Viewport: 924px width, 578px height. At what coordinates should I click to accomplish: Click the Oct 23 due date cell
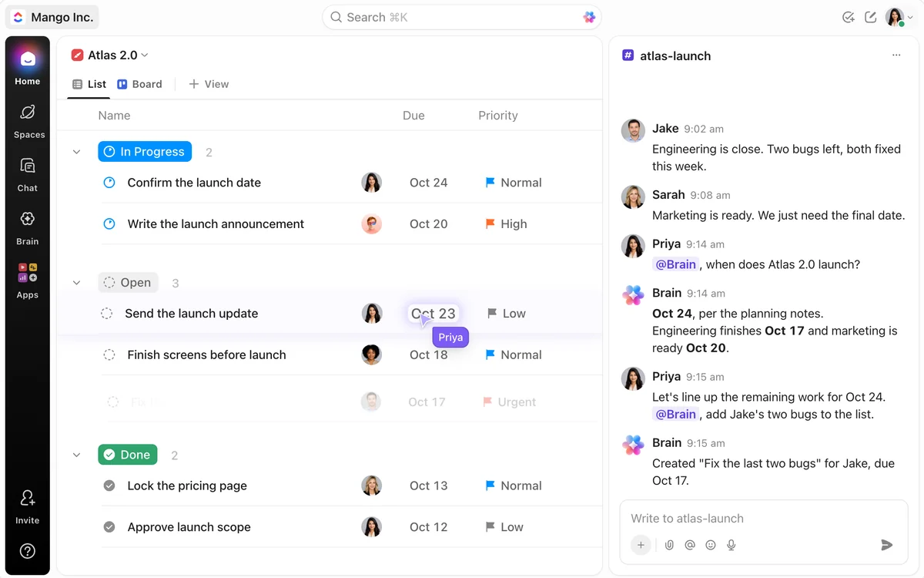coord(434,314)
